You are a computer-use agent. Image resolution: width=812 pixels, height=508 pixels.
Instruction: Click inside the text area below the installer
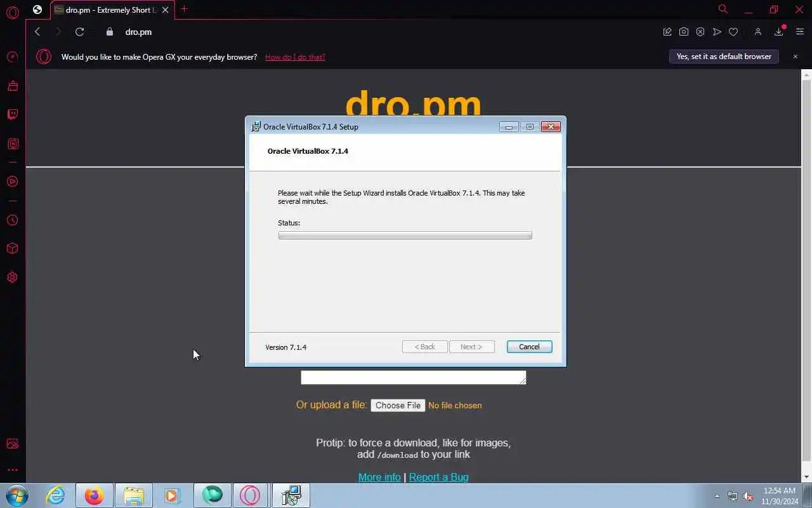click(414, 377)
